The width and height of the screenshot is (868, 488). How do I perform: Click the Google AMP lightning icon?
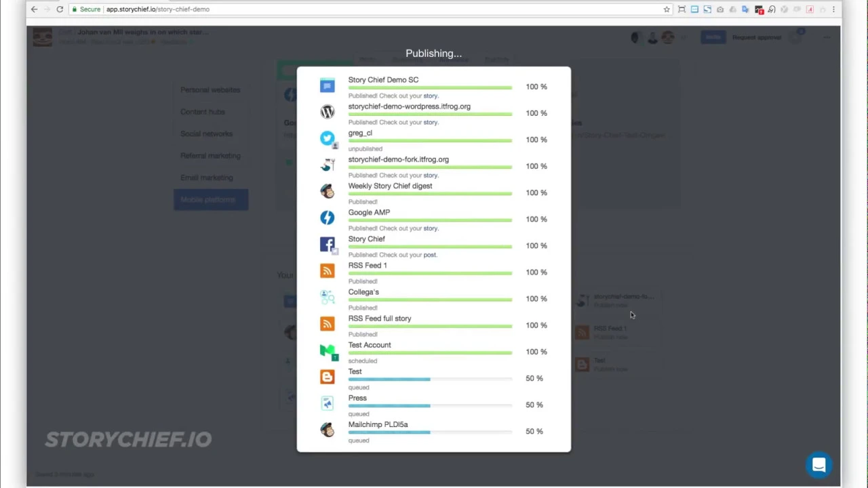(x=328, y=218)
